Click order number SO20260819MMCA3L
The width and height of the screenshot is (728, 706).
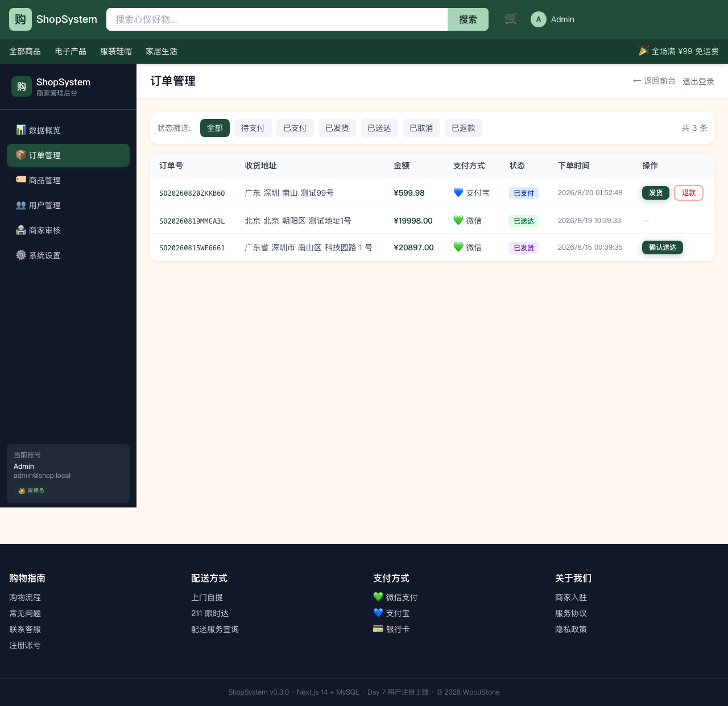pos(192,221)
